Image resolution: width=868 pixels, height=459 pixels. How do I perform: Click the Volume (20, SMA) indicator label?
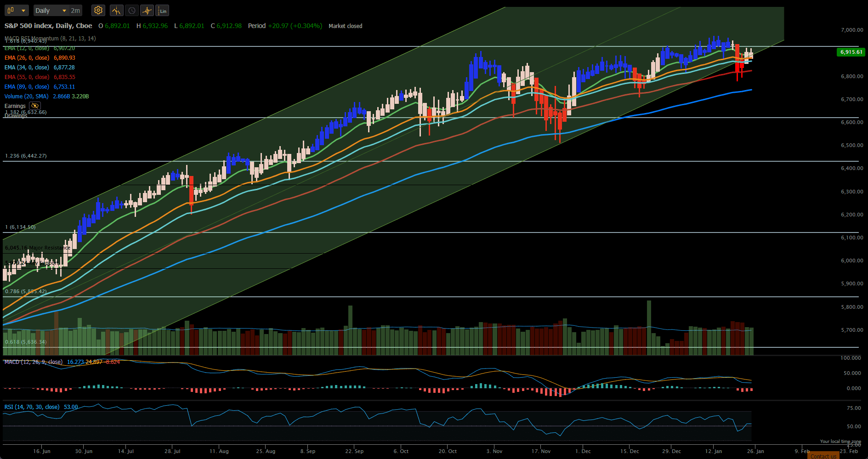pos(26,96)
